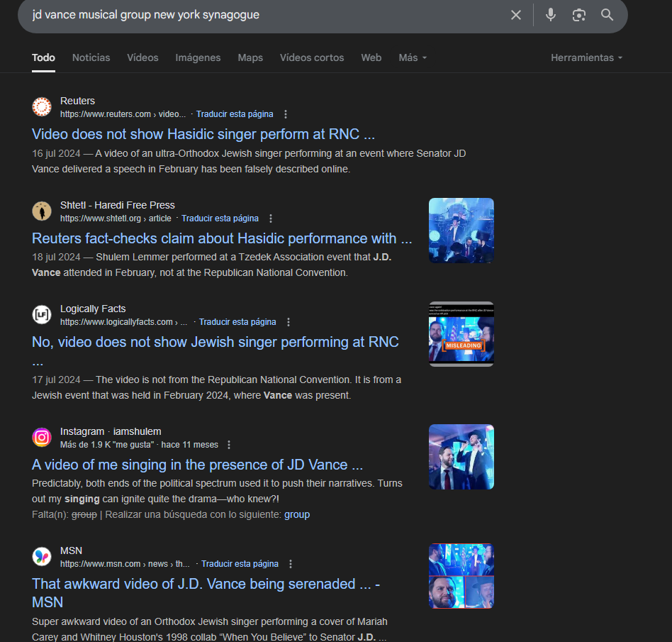The height and width of the screenshot is (642, 672).
Task: Switch to the Imágenes tab
Action: pos(198,57)
